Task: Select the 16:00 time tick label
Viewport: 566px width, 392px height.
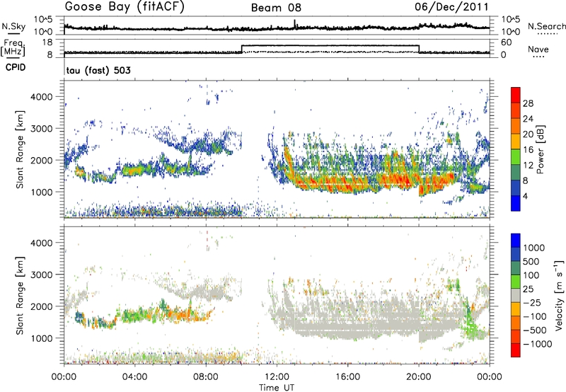Action: click(347, 377)
